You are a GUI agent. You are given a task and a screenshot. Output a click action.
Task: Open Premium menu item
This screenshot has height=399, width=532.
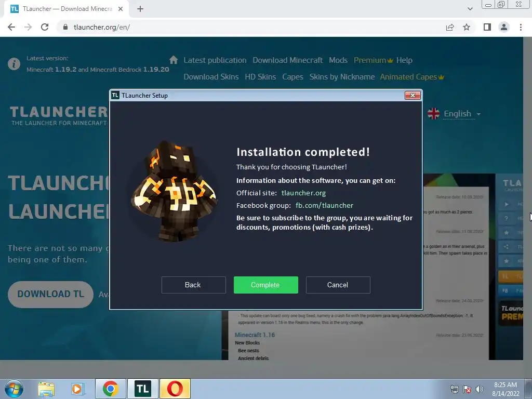373,60
